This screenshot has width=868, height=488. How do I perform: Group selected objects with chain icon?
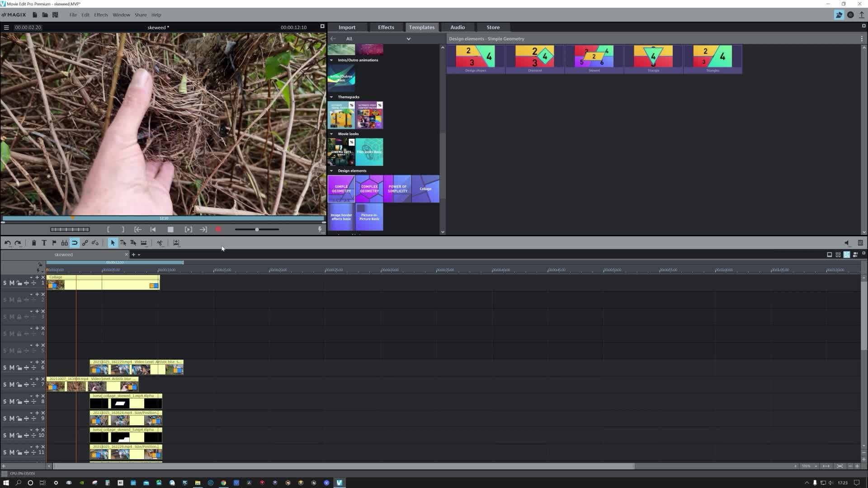tap(85, 243)
